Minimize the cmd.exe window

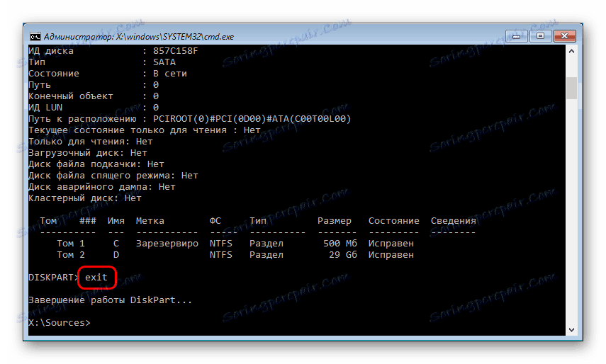pyautogui.click(x=517, y=36)
